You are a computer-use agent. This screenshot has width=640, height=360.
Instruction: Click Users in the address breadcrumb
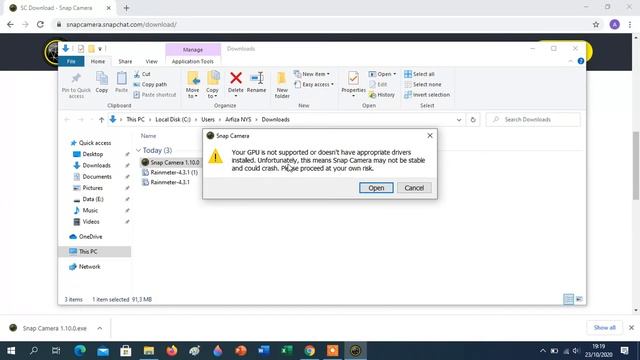tap(208, 120)
